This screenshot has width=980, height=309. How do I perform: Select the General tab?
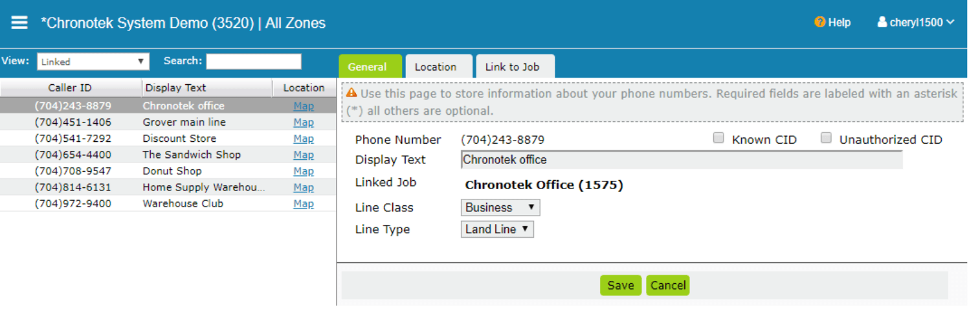367,67
